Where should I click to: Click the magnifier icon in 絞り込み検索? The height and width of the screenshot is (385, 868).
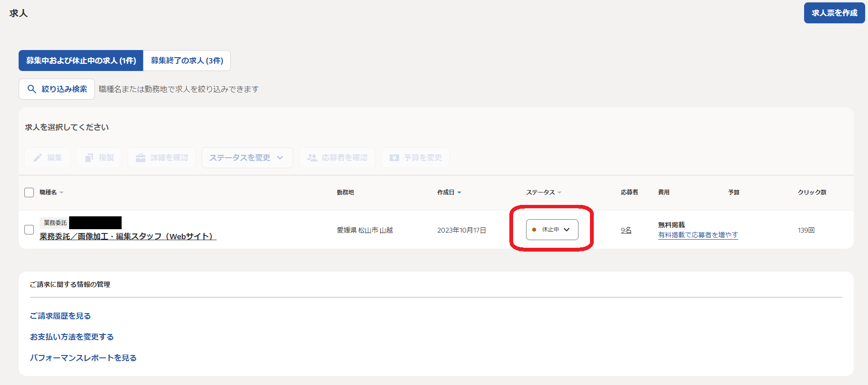coord(32,89)
